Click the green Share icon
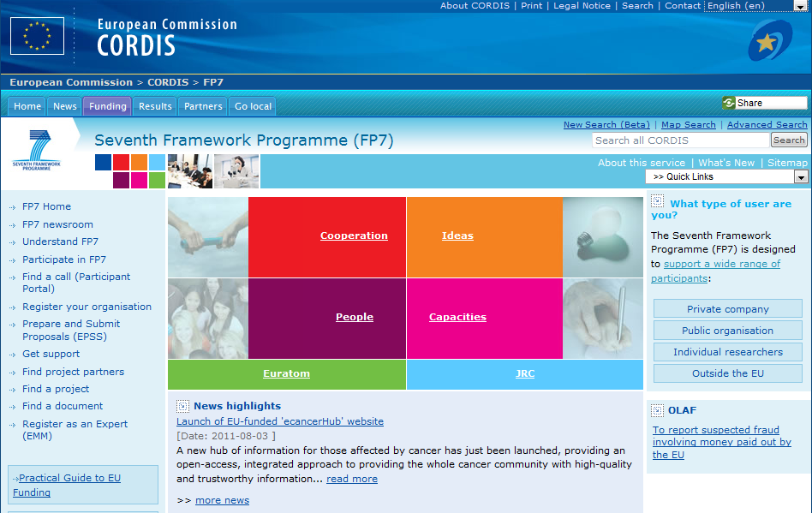Viewport: 812px width, 513px height. (729, 103)
